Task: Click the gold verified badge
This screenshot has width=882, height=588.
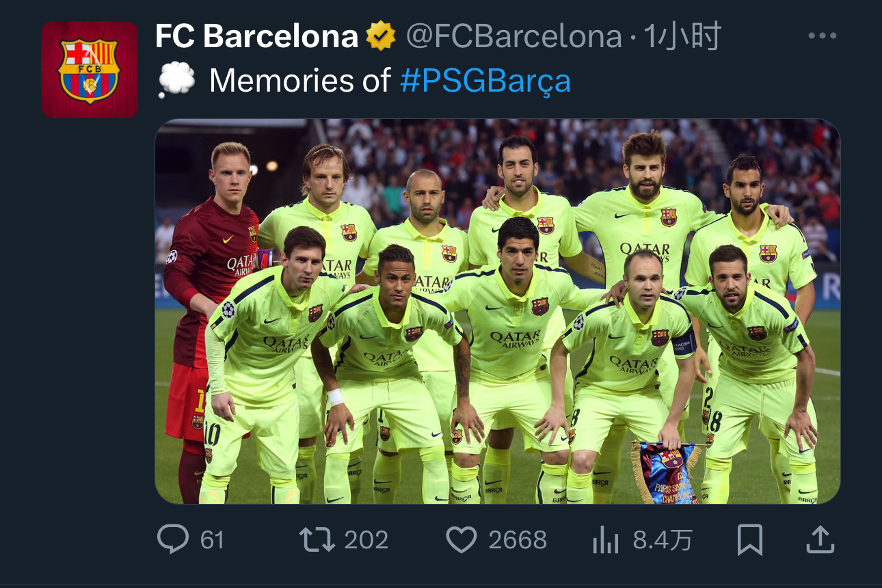Action: click(x=381, y=36)
